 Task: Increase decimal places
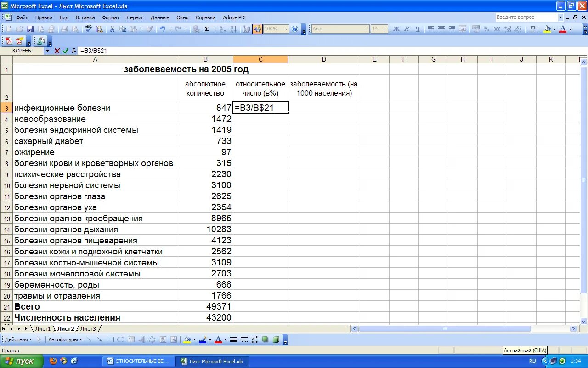pyautogui.click(x=508, y=29)
